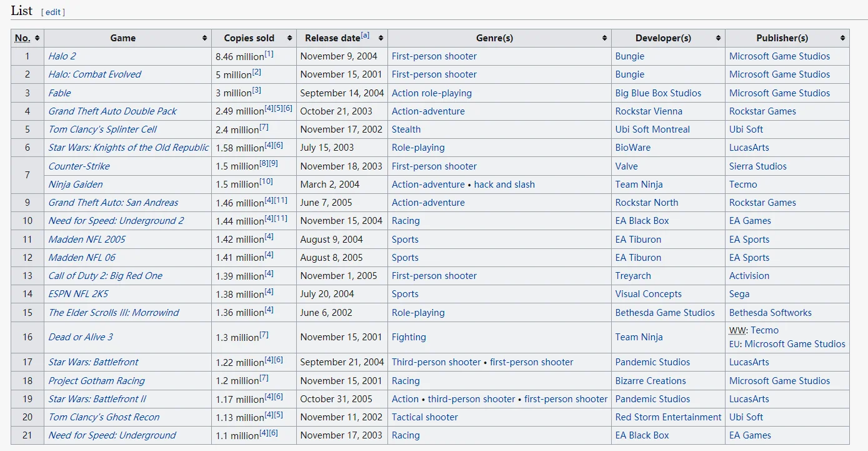
Task: Open the Ninja Gaiden game link
Action: click(x=75, y=185)
